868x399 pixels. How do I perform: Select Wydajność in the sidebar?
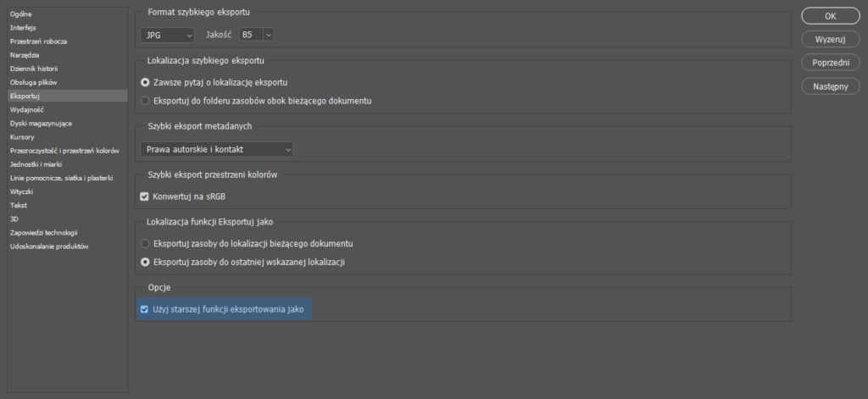(27, 109)
